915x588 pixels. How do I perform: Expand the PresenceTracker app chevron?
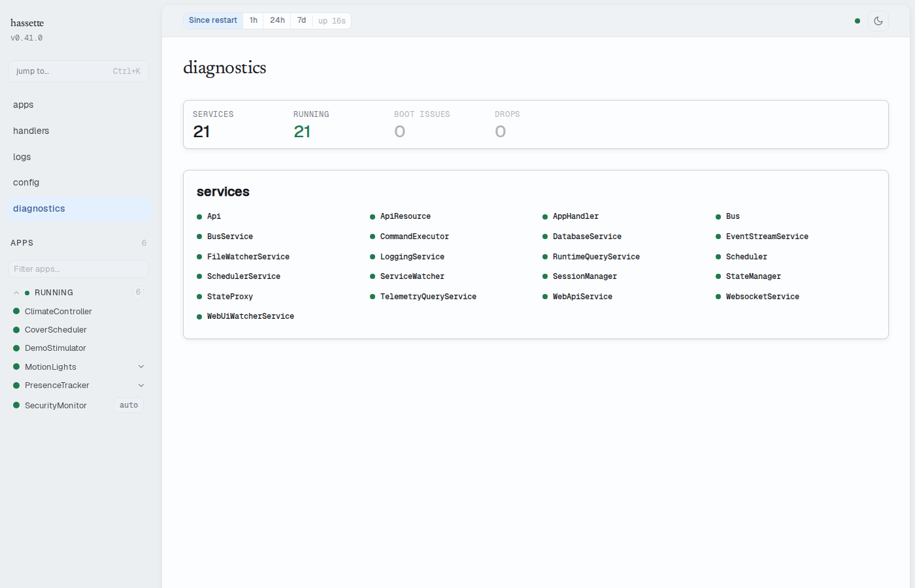pos(141,385)
